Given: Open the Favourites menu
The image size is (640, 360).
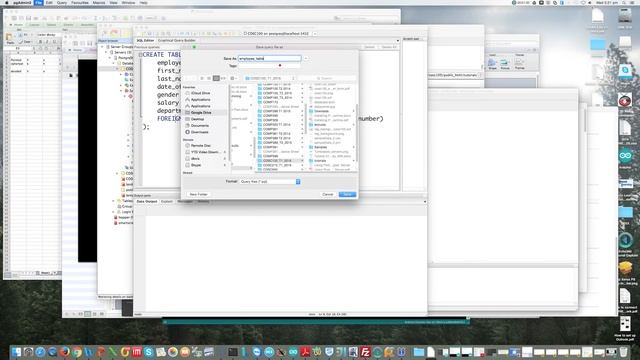Looking at the screenshot, I should (80, 2).
